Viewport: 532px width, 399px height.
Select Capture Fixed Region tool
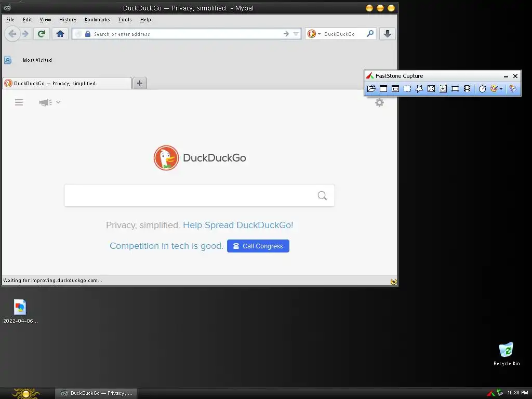[455, 88]
